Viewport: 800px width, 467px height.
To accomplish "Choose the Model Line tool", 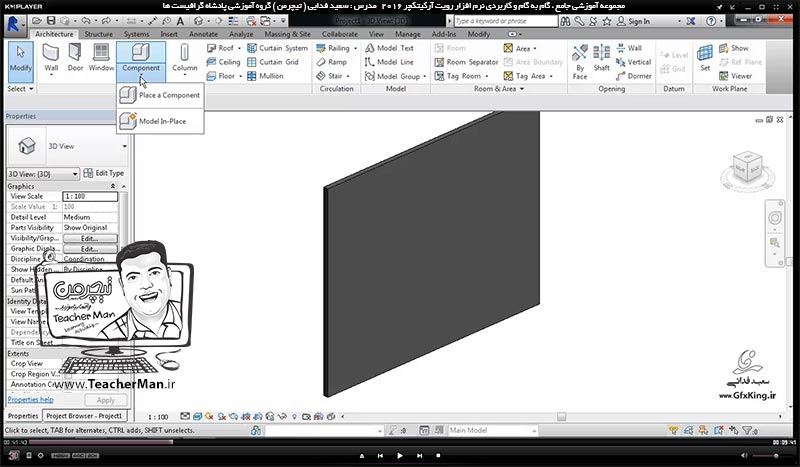I will click(389, 62).
